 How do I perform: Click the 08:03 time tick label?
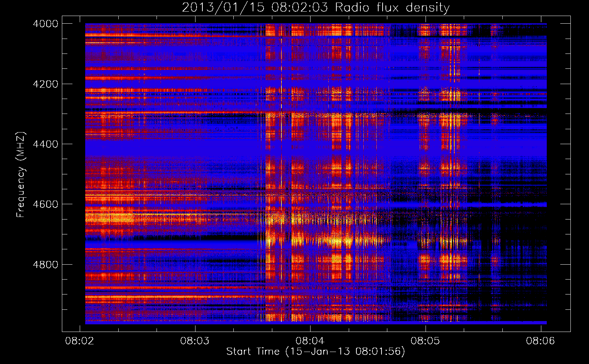coord(195,341)
